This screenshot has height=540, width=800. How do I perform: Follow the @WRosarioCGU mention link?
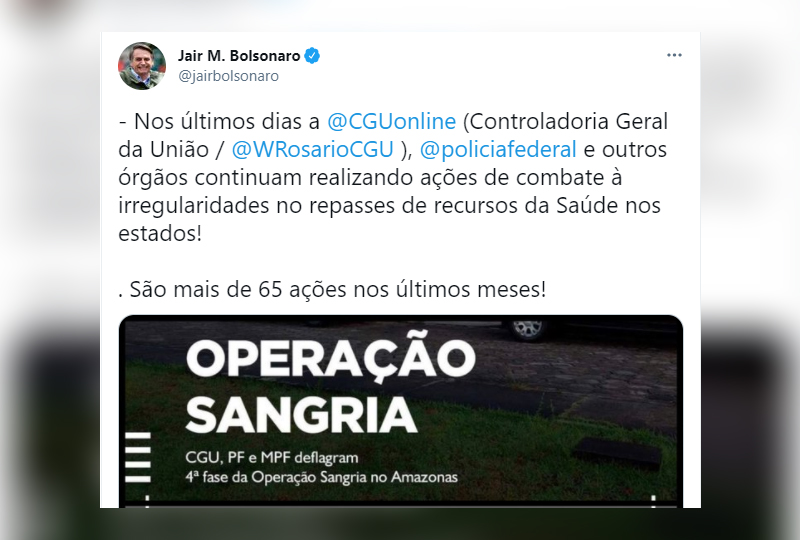[x=312, y=150]
